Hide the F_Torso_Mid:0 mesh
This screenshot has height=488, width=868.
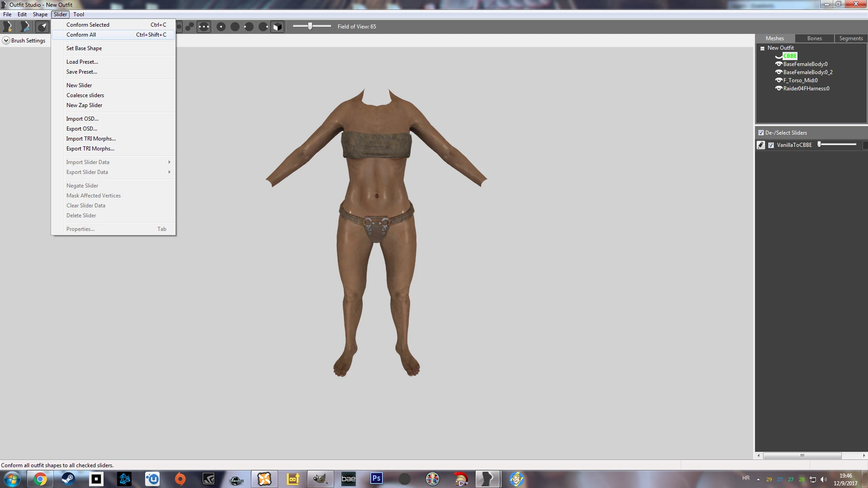pos(778,80)
